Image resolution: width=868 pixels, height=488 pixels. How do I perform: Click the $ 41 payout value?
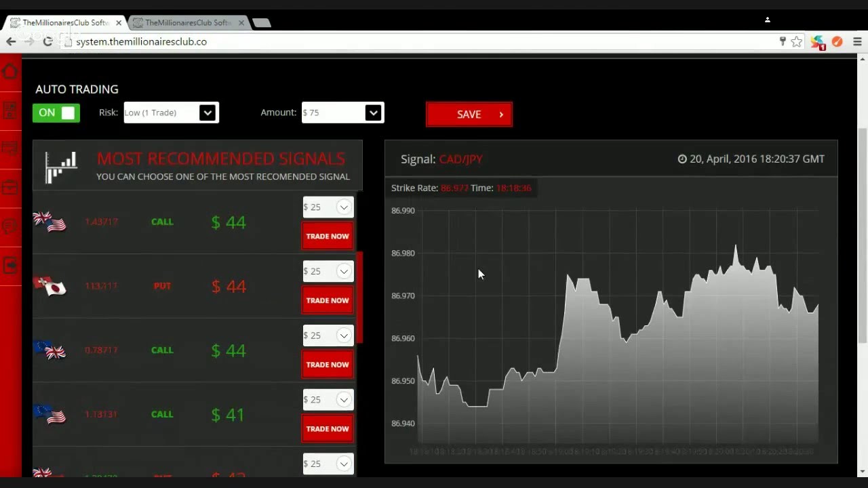pyautogui.click(x=228, y=415)
